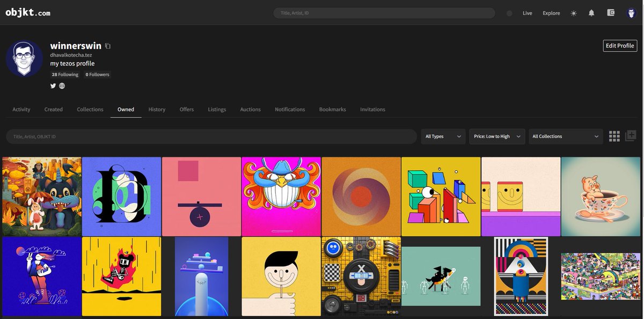Select the small grid view icon
This screenshot has width=644, height=319.
pos(614,136)
